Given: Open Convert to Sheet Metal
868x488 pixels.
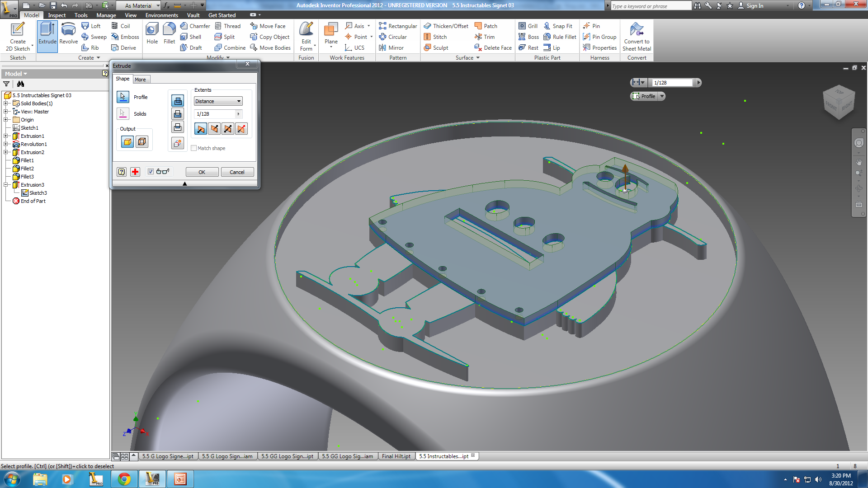Looking at the screenshot, I should 637,36.
